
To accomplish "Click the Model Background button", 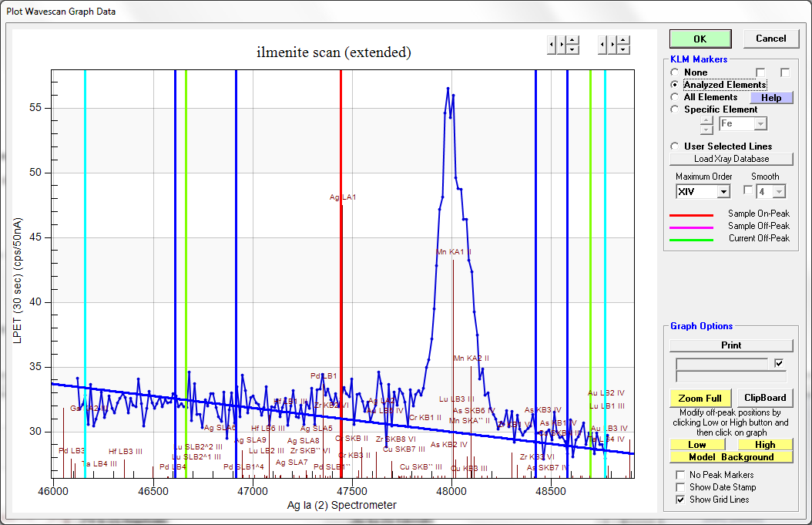I will click(x=731, y=457).
